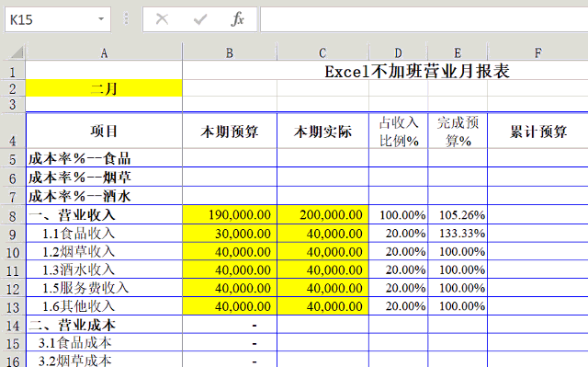Select column D header
Viewport: 588px width, 367px height.
[x=398, y=53]
